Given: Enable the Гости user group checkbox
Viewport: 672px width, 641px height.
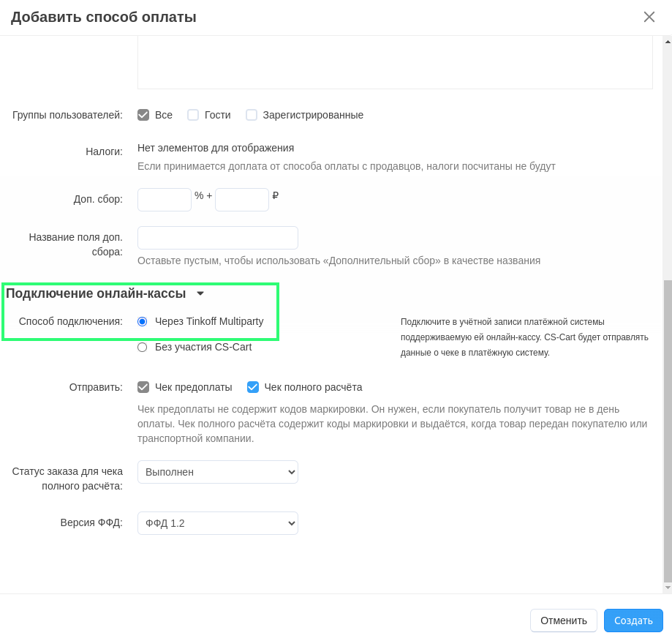Looking at the screenshot, I should pyautogui.click(x=193, y=115).
